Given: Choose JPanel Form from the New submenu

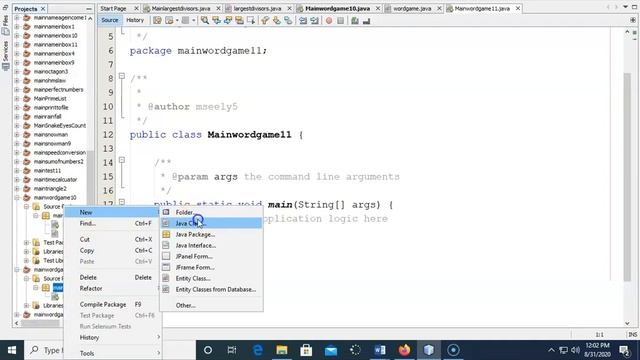Looking at the screenshot, I should [x=211, y=256].
